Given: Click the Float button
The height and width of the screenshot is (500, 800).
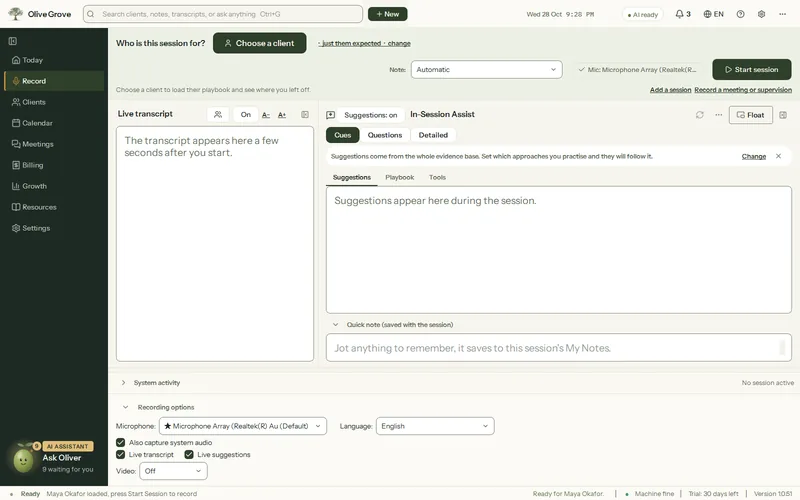Looking at the screenshot, I should 751,115.
